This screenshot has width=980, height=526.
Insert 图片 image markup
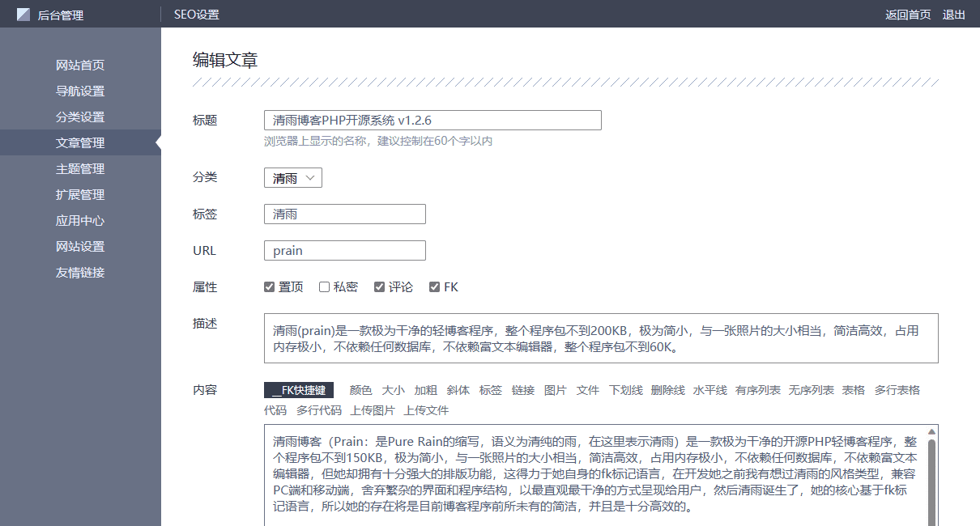tap(556, 390)
